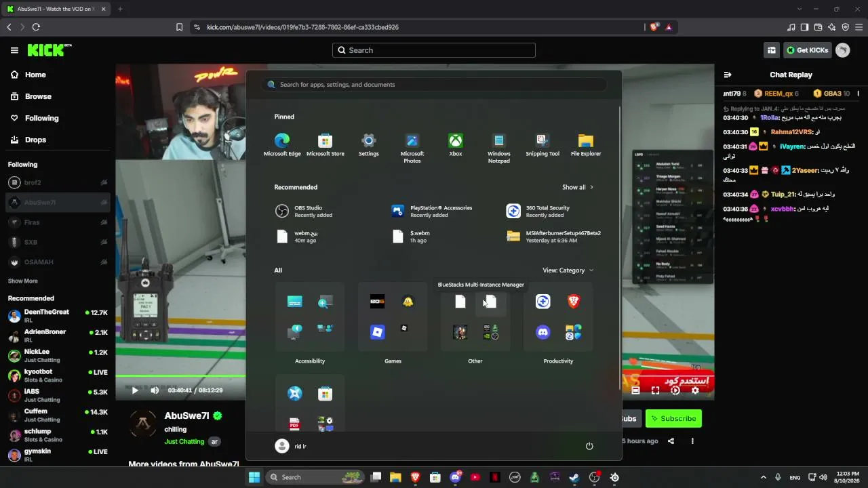Open the browser tab list dropdown

(800, 9)
